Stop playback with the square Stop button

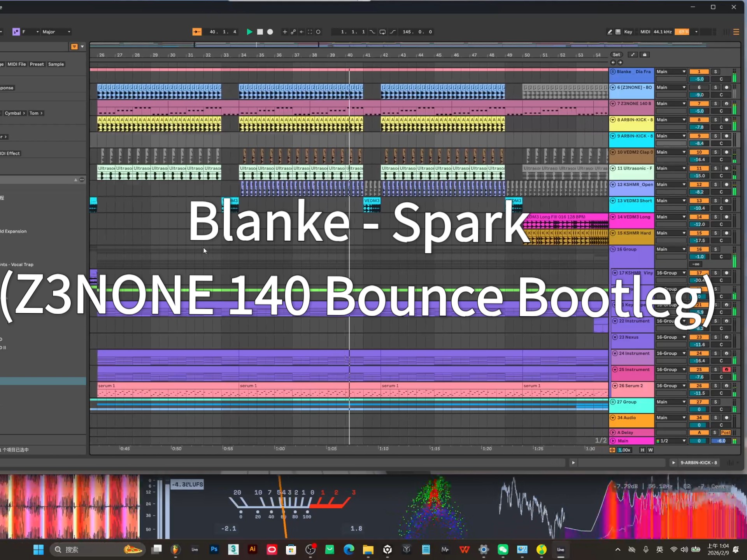pos(260,32)
